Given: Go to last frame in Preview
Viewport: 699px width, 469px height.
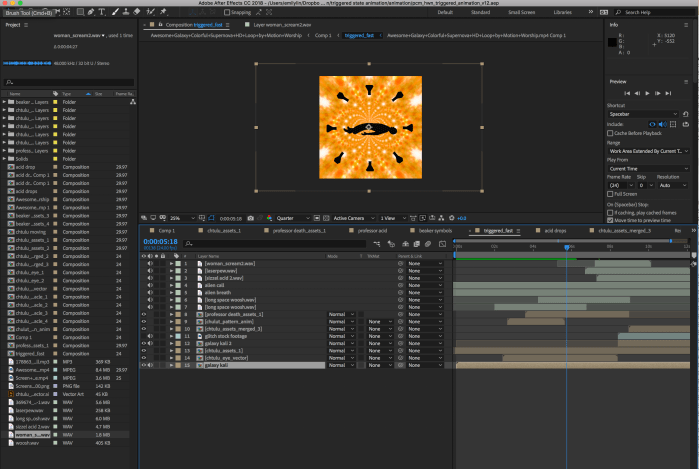Looking at the screenshot, I should click(x=668, y=93).
